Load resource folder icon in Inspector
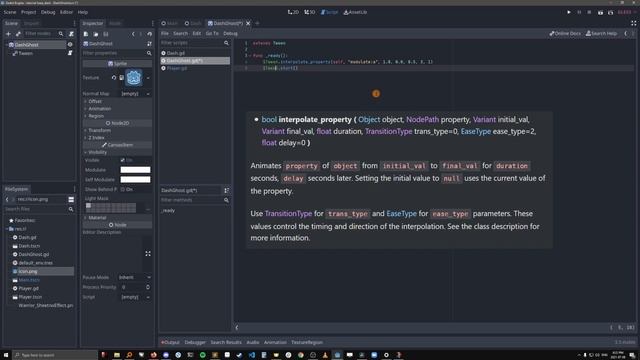 (96, 34)
